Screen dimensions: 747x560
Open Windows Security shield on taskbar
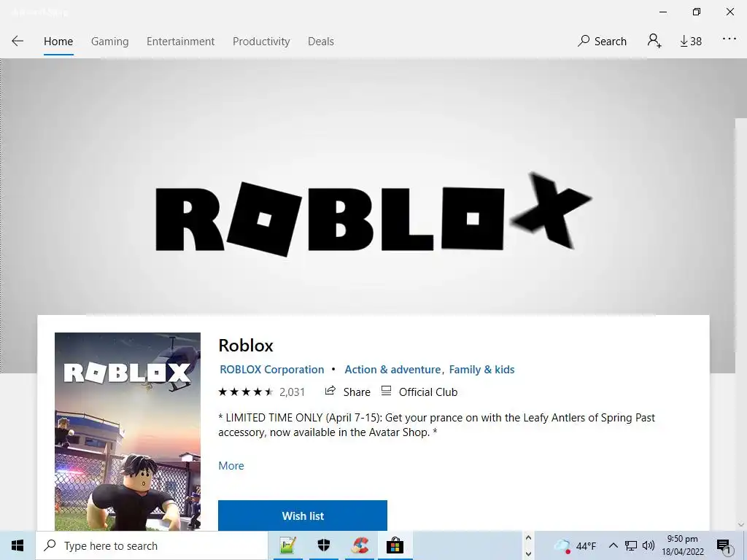click(x=323, y=545)
